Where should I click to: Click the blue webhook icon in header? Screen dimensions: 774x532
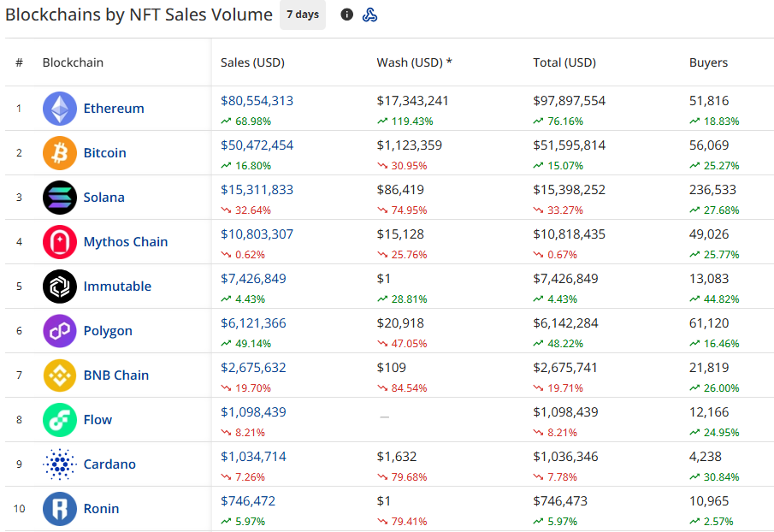(369, 15)
